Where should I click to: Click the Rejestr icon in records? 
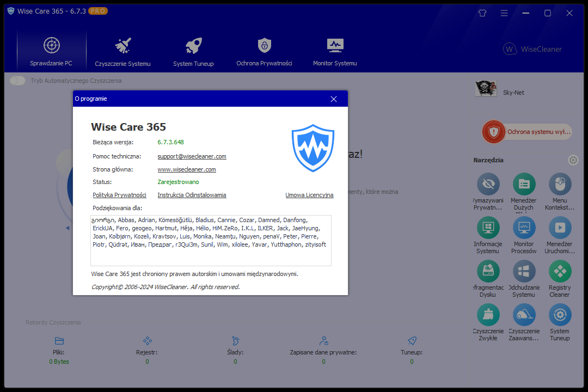[x=148, y=341]
